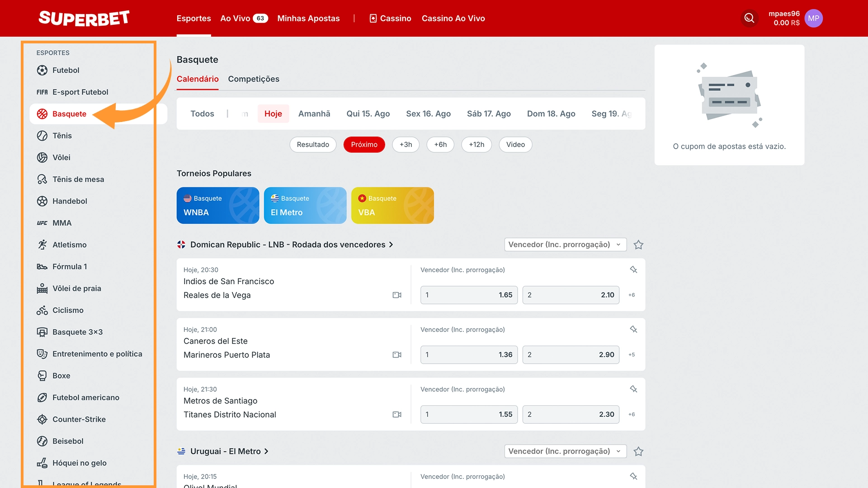
Task: Open the VBA tournament card
Action: (392, 206)
